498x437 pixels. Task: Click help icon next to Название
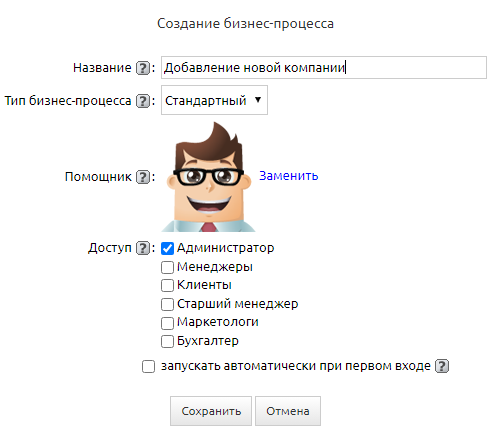tap(143, 68)
